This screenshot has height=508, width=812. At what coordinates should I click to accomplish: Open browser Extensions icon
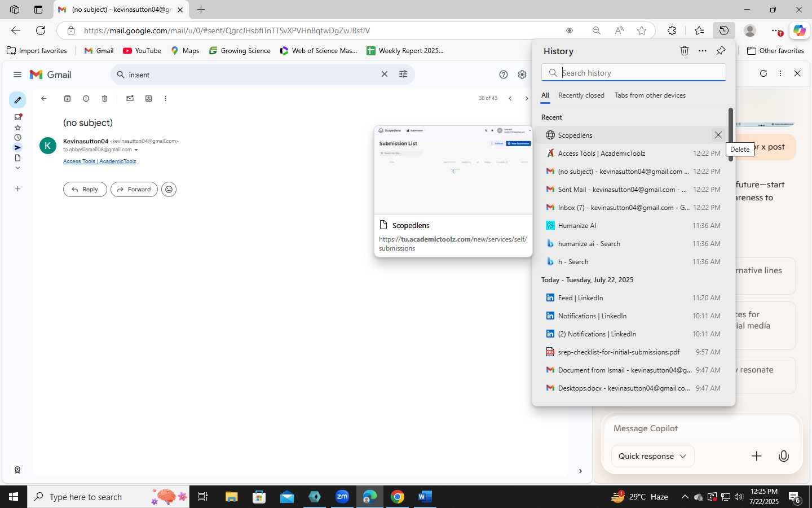point(672,30)
